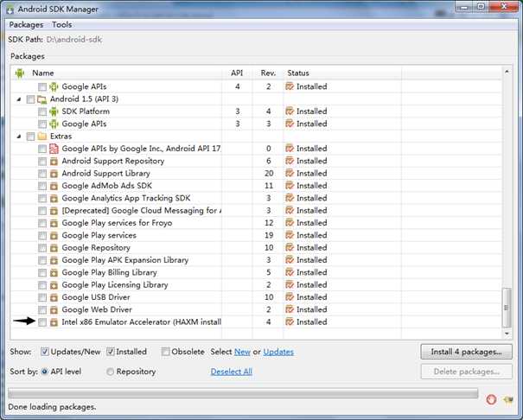The image size is (523, 420).
Task: Tick the Google USB Driver checkbox
Action: 42,297
